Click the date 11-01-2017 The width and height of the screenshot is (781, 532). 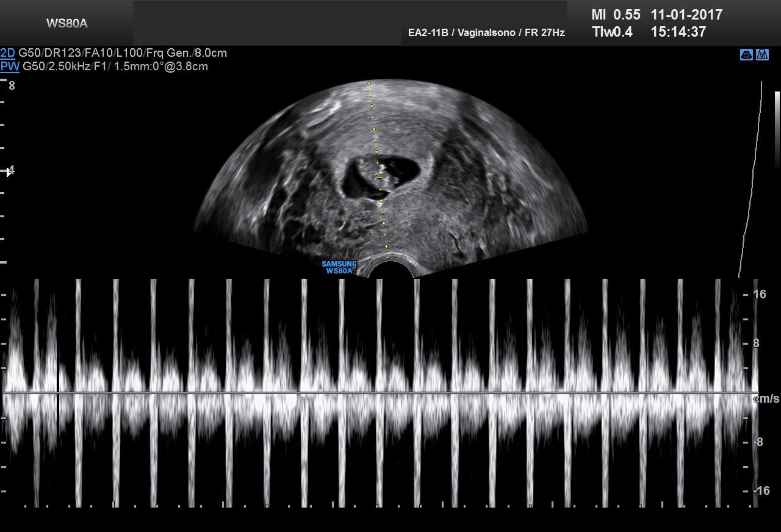click(x=686, y=15)
